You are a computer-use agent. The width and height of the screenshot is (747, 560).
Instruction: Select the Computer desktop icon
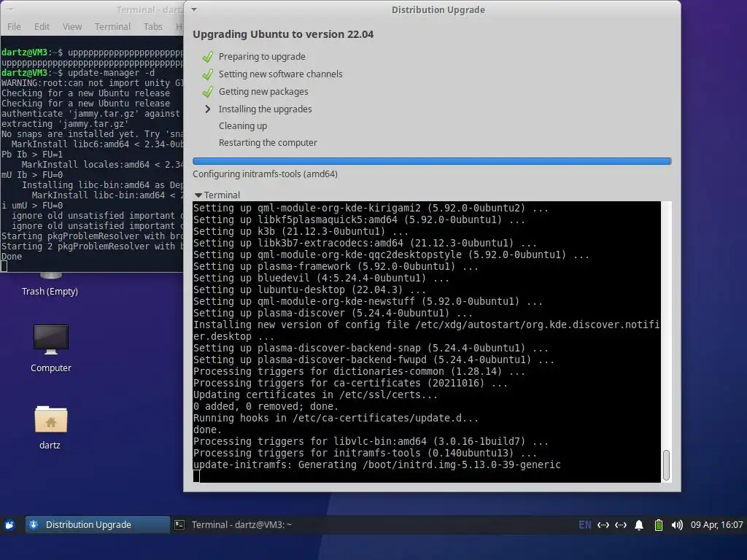pos(50,348)
